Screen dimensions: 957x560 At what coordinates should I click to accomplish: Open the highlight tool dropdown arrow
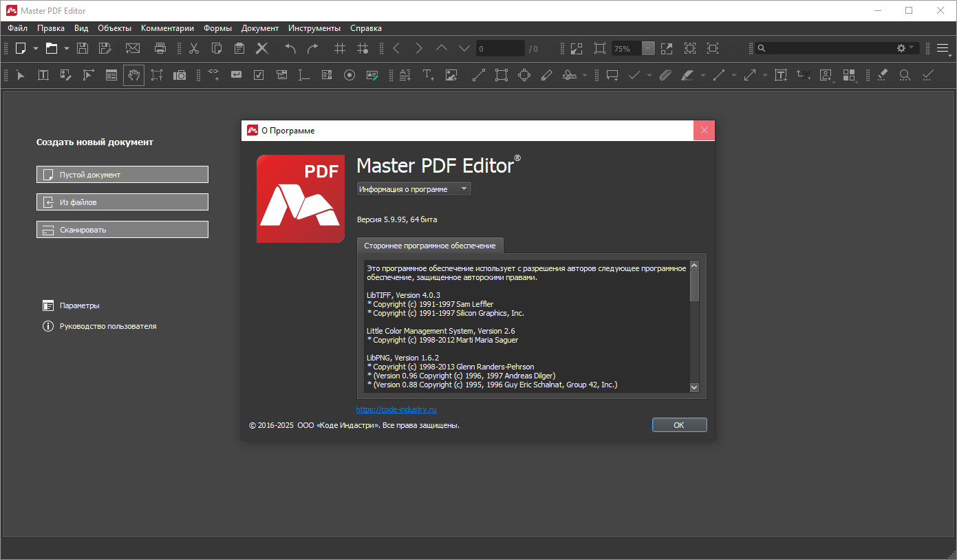coord(703,75)
